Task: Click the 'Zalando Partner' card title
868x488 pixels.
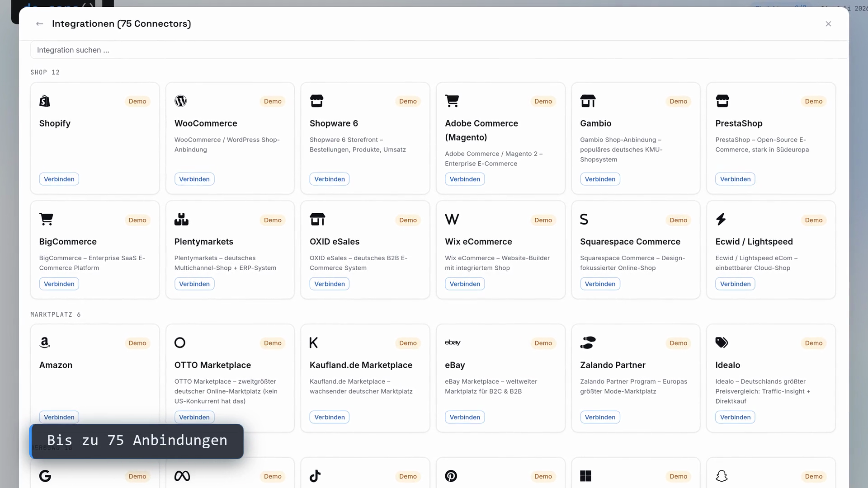Action: click(613, 365)
